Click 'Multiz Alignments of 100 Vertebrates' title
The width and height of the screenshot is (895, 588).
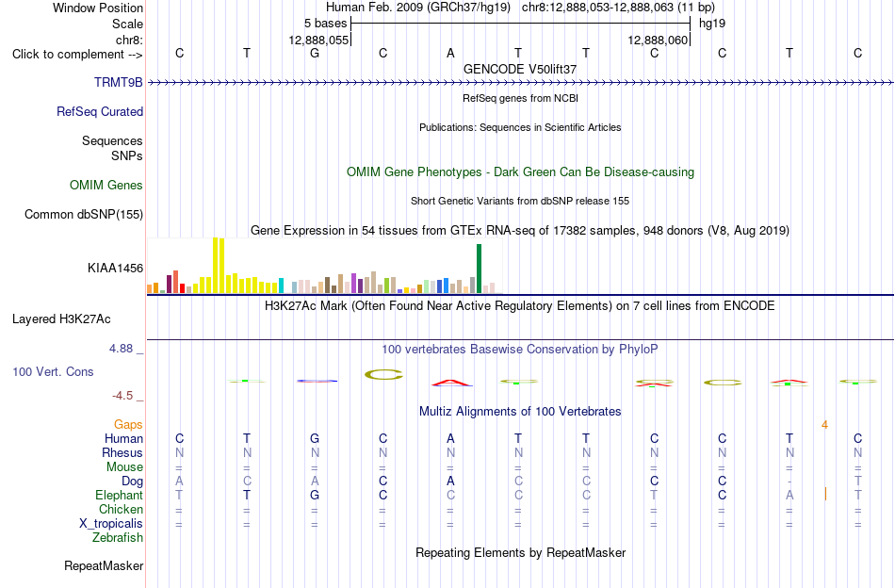pos(520,411)
